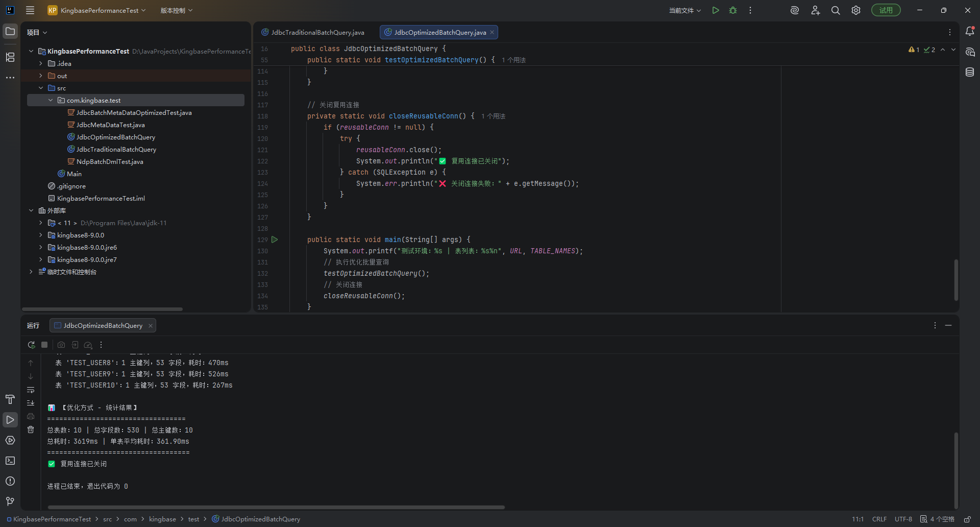Open the Notifications bell icon
This screenshot has width=980, height=527.
tap(970, 32)
